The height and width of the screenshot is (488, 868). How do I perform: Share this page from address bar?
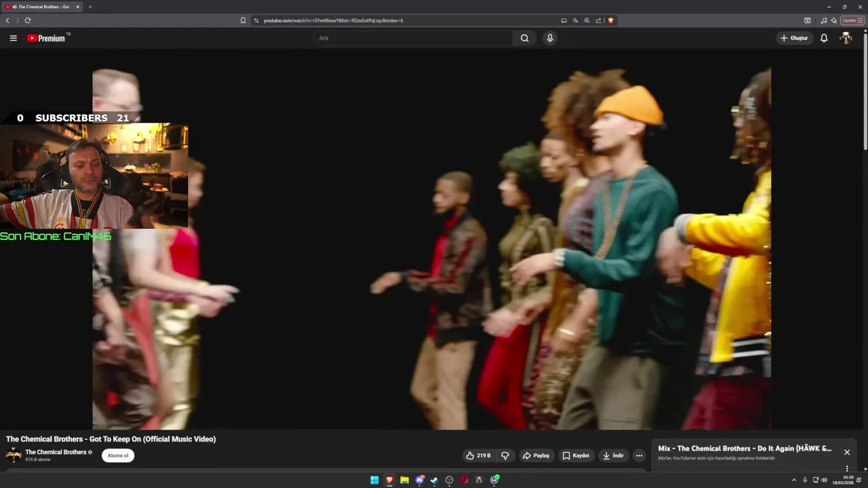click(x=598, y=20)
